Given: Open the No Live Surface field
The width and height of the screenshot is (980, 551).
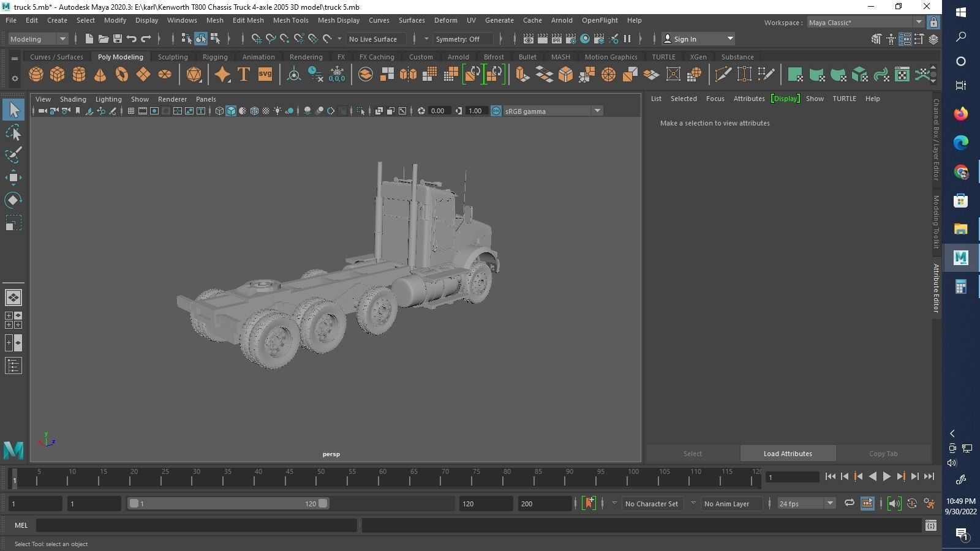Looking at the screenshot, I should coord(376,39).
